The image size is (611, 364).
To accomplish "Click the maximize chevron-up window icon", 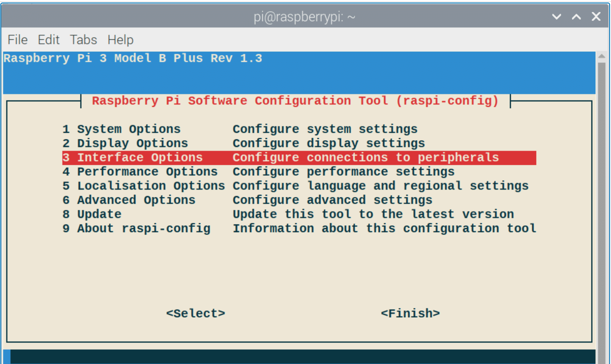I will tap(576, 17).
